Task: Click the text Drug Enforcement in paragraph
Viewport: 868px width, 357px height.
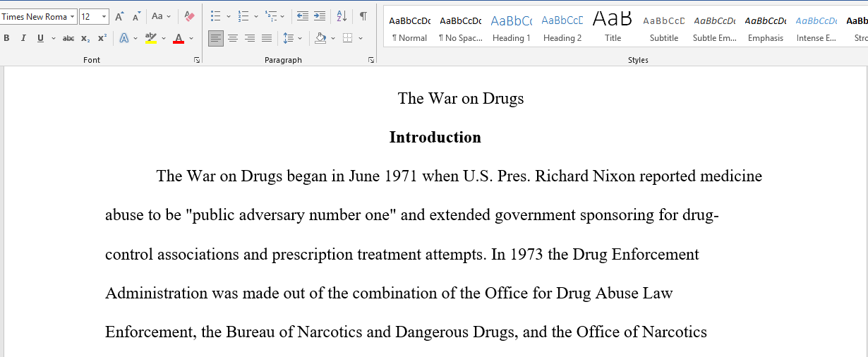Action: [x=636, y=254]
